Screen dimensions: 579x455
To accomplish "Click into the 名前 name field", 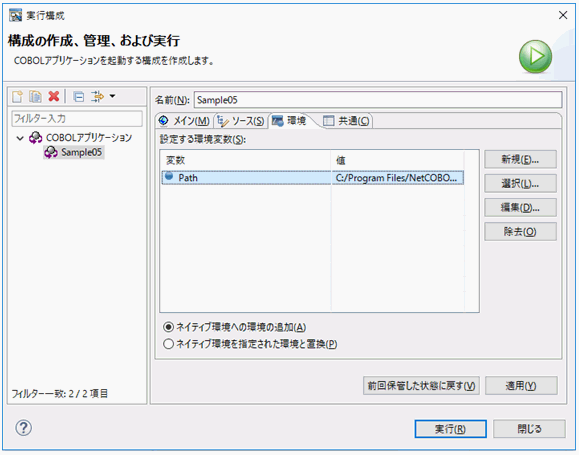I will pos(378,100).
